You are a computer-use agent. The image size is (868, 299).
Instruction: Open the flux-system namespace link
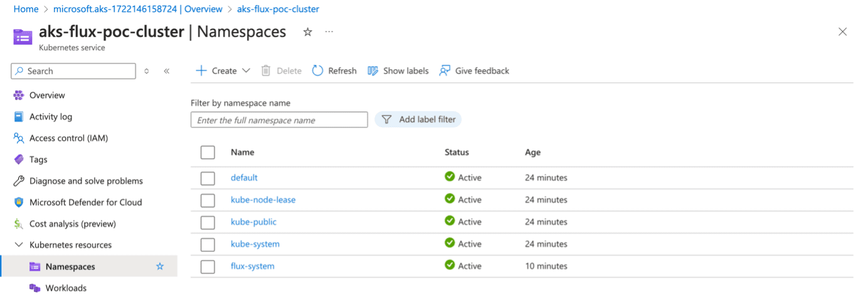click(253, 266)
